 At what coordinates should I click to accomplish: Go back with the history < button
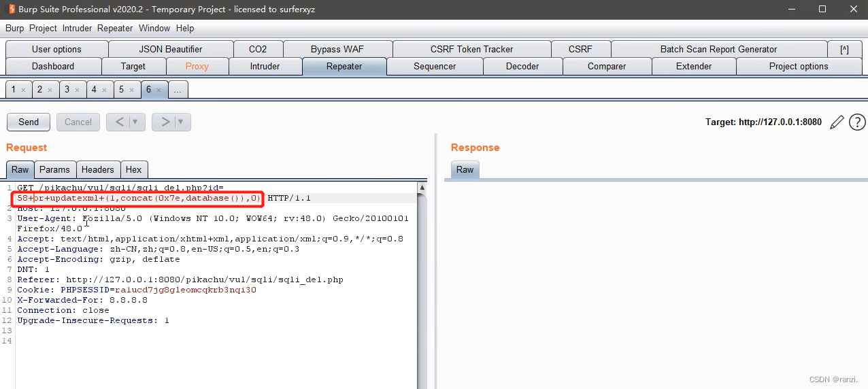[119, 122]
